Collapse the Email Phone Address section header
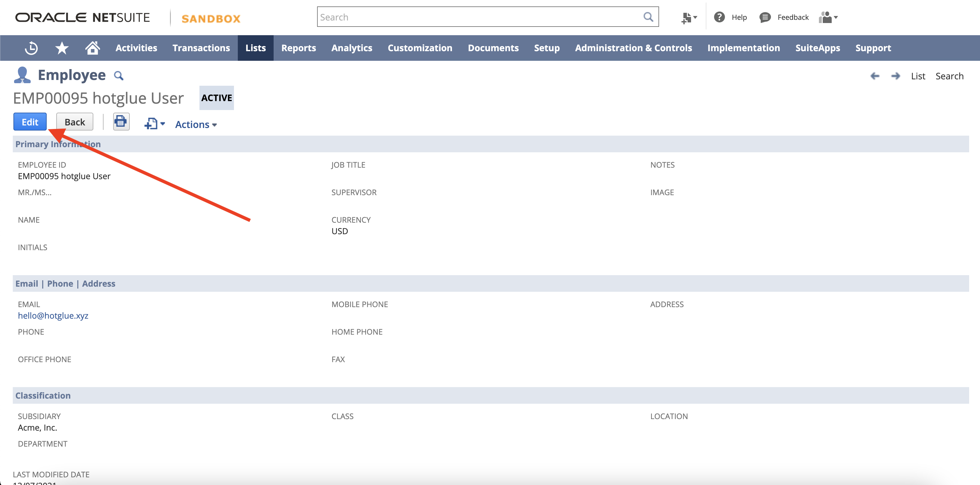The width and height of the screenshot is (980, 485). tap(491, 284)
